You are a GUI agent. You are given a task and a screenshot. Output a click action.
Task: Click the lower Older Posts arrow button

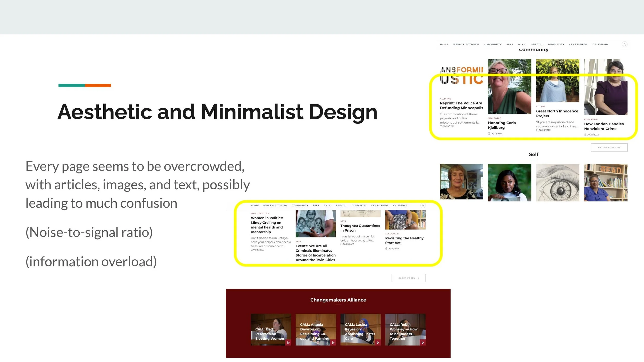point(409,278)
